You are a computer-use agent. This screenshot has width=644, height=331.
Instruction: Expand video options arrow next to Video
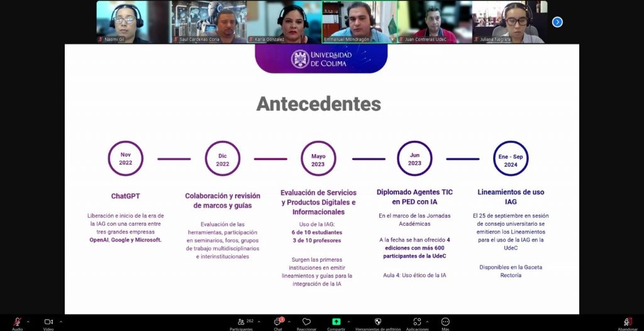(60, 322)
